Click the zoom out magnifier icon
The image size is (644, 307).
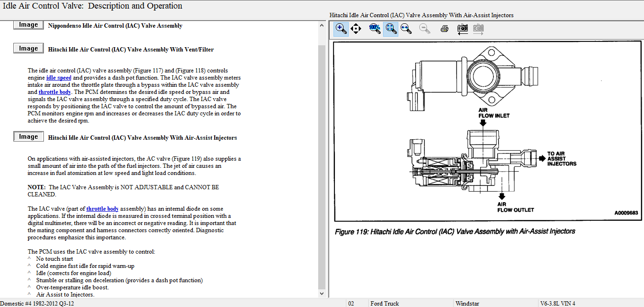point(425,29)
